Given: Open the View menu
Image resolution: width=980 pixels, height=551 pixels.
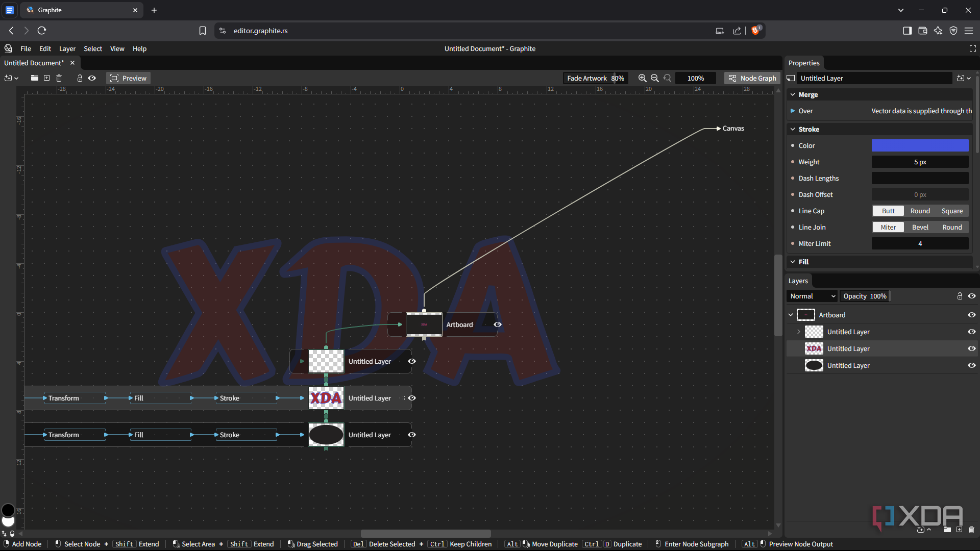Looking at the screenshot, I should click(117, 48).
